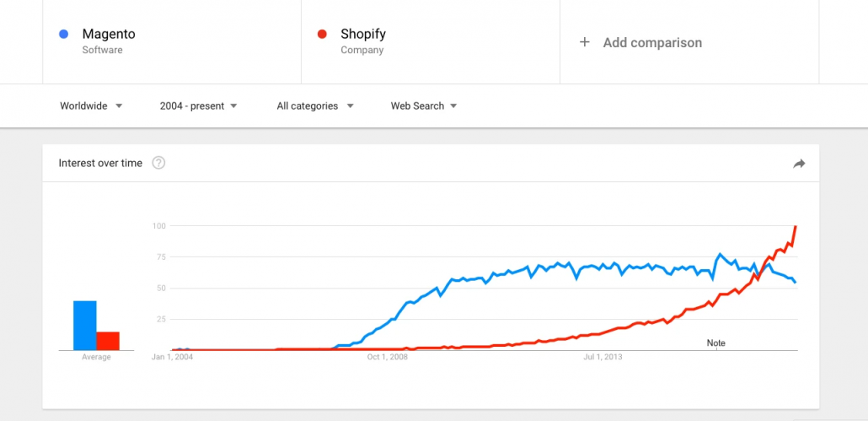
Task: Click the Interest over time heading
Action: (100, 163)
